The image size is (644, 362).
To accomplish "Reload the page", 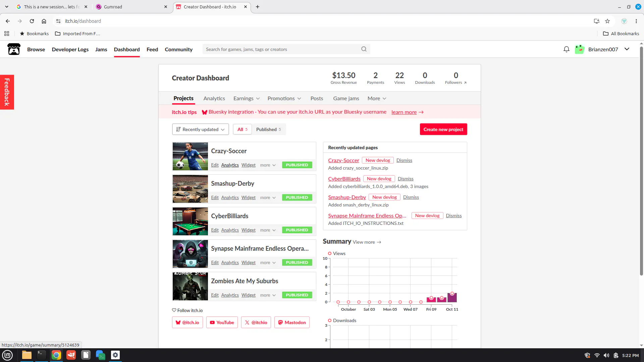I will tap(32, 21).
